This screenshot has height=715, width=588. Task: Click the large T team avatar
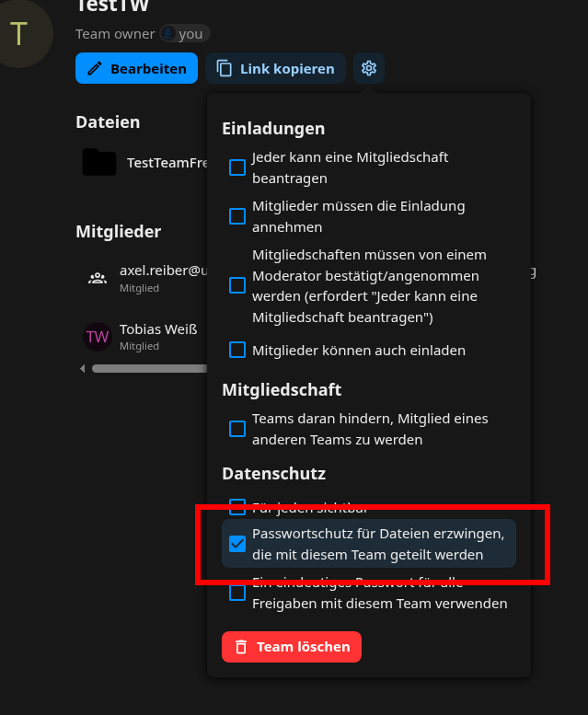point(18,35)
